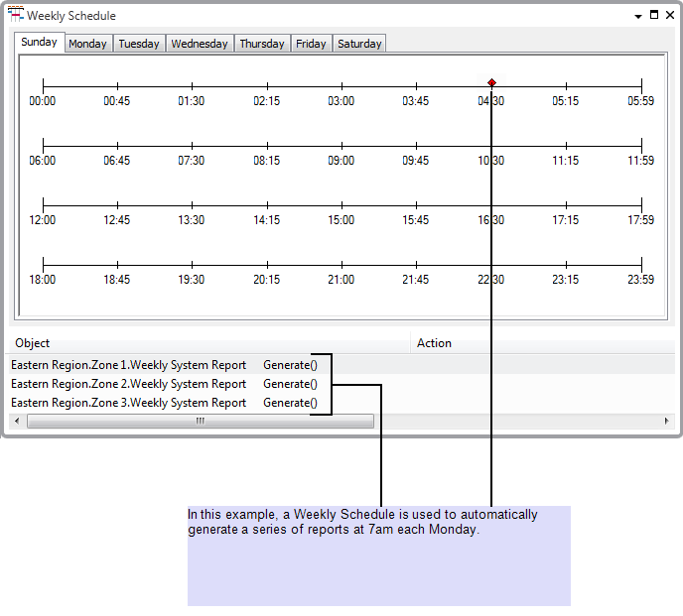Show the Friday schedule tab

tap(311, 44)
